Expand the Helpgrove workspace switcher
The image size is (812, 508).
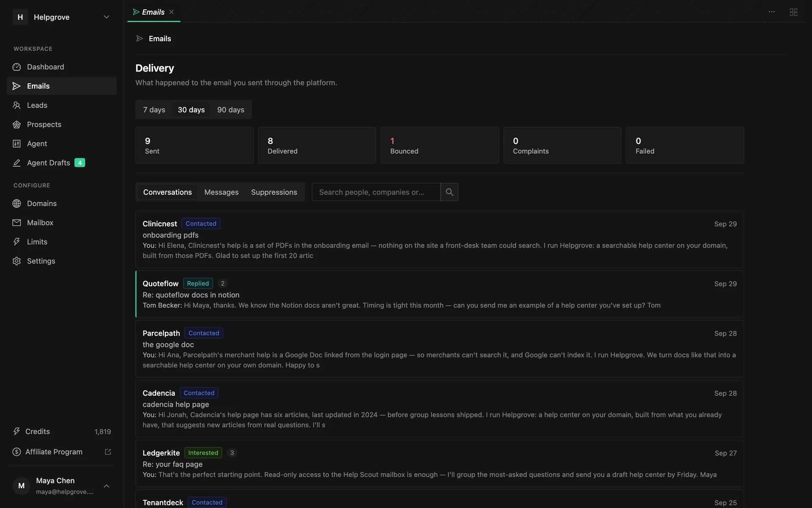click(x=107, y=17)
